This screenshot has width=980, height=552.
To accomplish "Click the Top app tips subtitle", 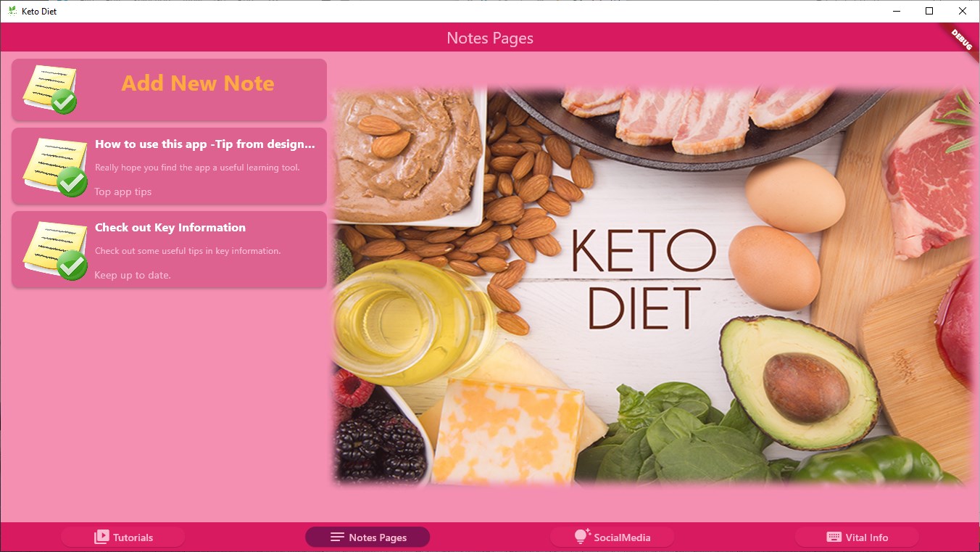I will (x=123, y=192).
